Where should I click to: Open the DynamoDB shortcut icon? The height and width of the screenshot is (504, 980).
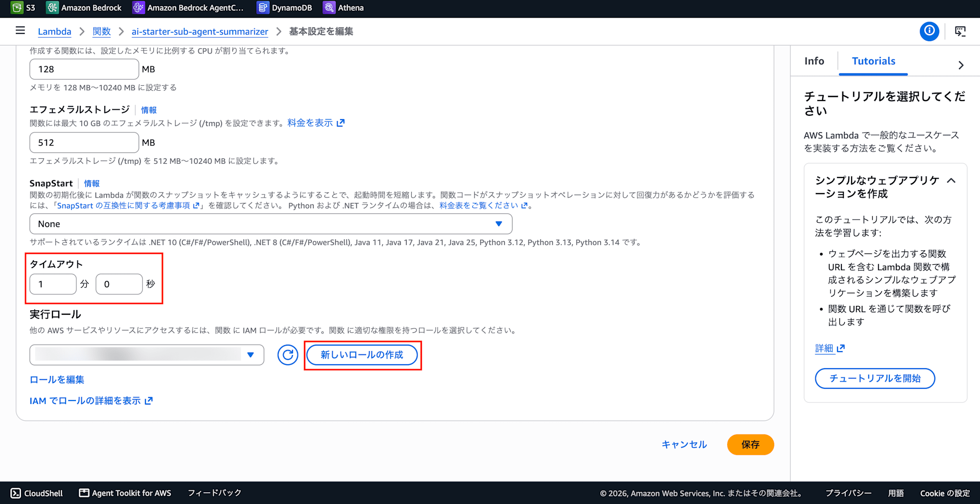click(x=263, y=7)
